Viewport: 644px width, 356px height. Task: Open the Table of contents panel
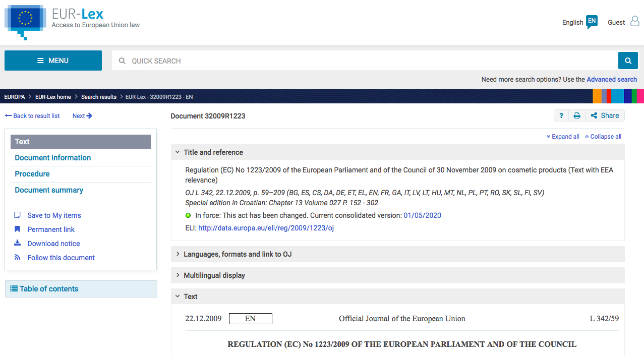tap(49, 289)
